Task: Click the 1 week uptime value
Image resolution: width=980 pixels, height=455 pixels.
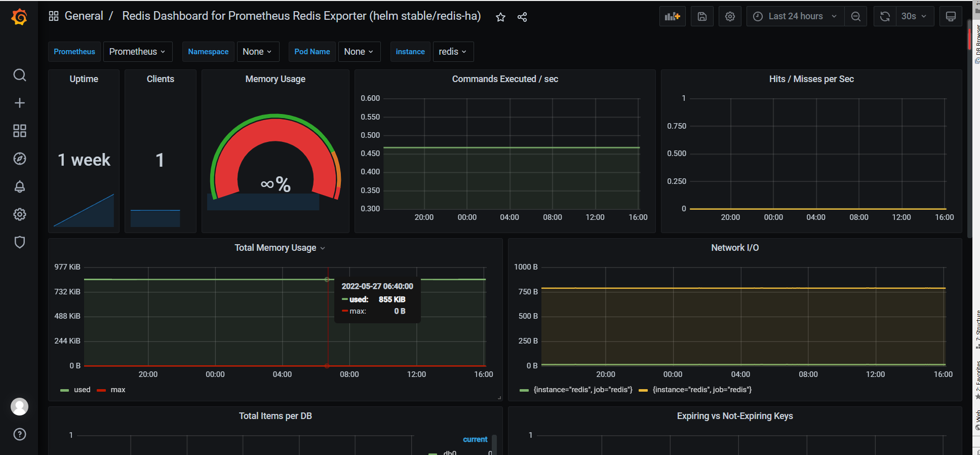Action: 84,160
